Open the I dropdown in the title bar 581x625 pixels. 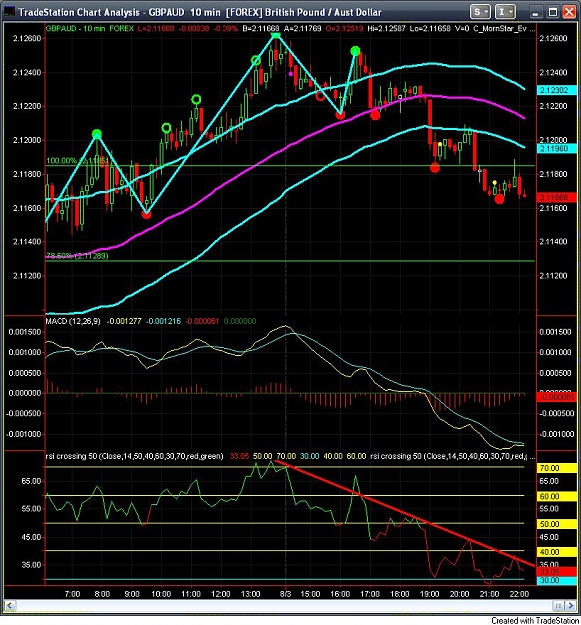coord(505,12)
